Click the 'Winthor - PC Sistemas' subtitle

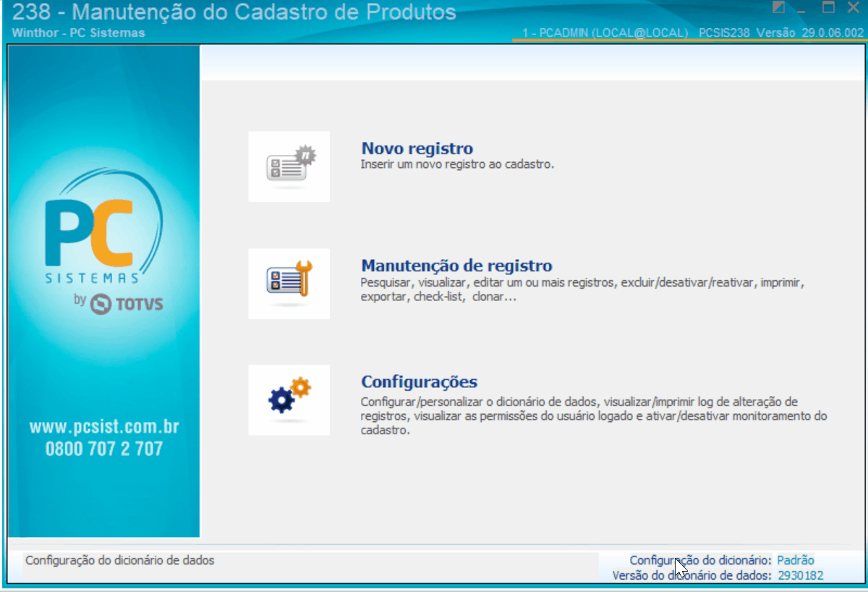coord(78,33)
